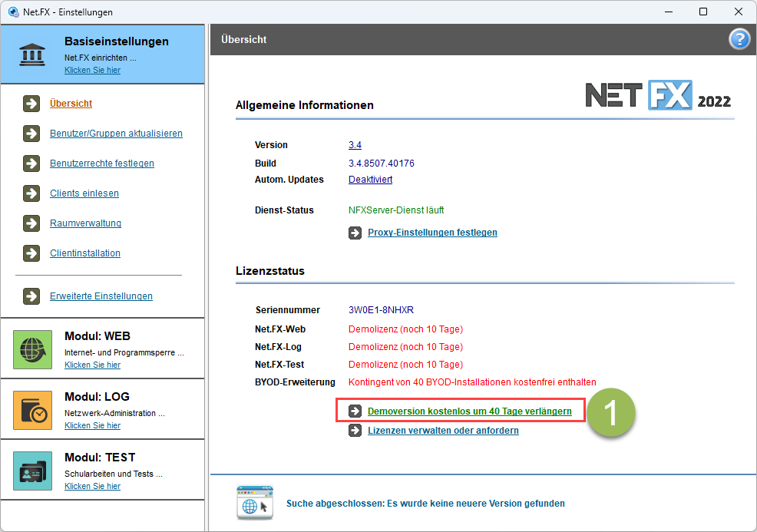Go to Raumverwaltung

click(x=85, y=223)
